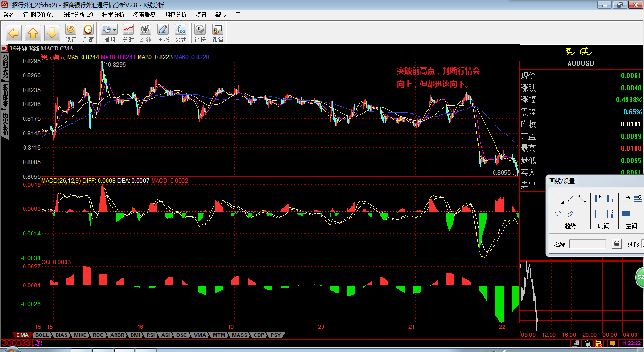Screen dimensions: 644x352
Task: Switch to the MTM indicator tab
Action: click(219, 335)
